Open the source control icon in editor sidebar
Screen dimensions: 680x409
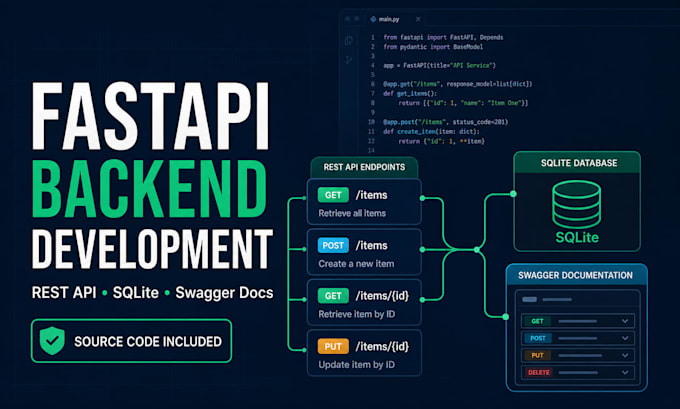pyautogui.click(x=349, y=60)
